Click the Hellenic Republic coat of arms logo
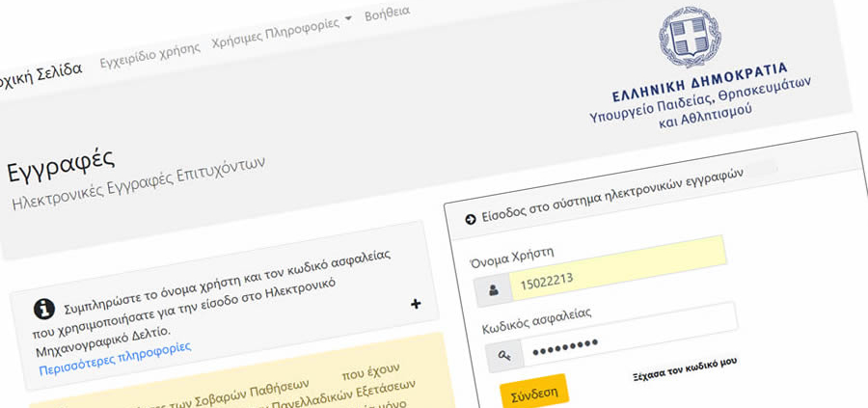 690,37
